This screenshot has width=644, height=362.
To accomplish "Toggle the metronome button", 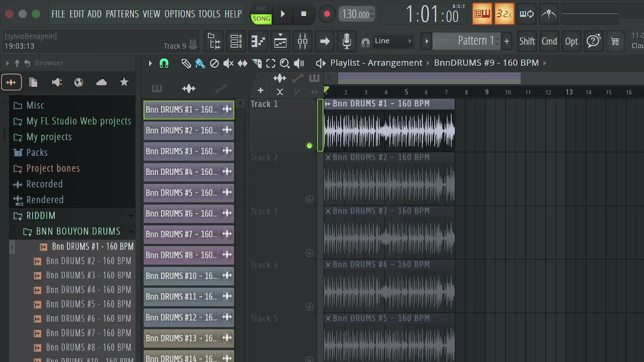I will click(x=549, y=14).
